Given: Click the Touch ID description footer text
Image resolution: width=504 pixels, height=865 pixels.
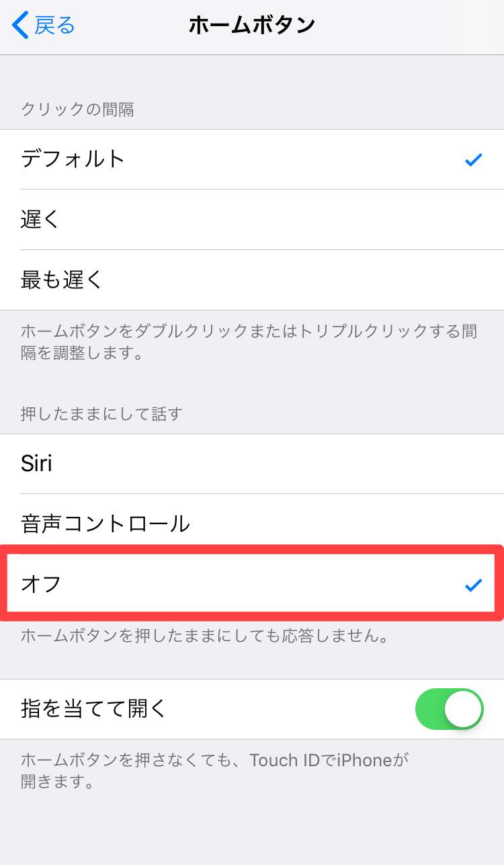Looking at the screenshot, I should point(215,770).
